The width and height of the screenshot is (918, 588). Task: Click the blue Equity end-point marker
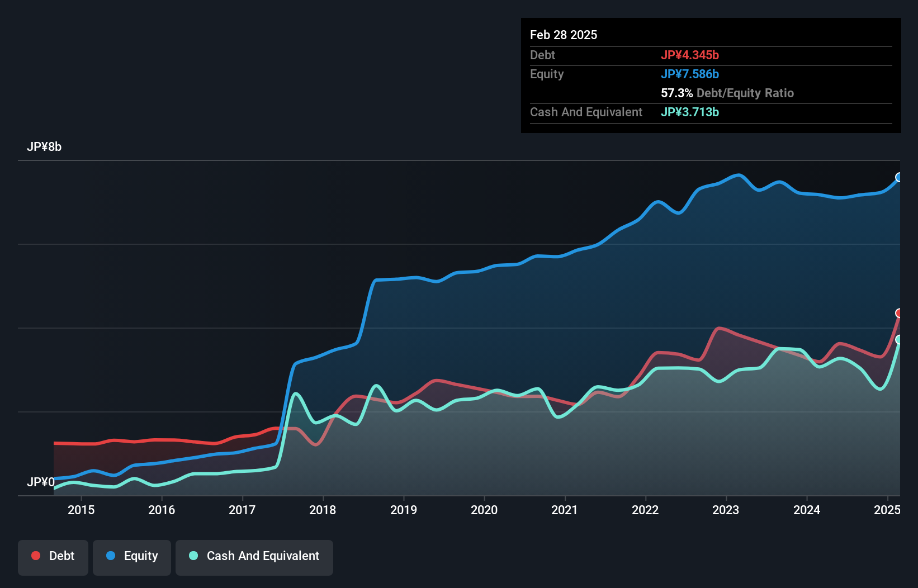[x=899, y=177]
